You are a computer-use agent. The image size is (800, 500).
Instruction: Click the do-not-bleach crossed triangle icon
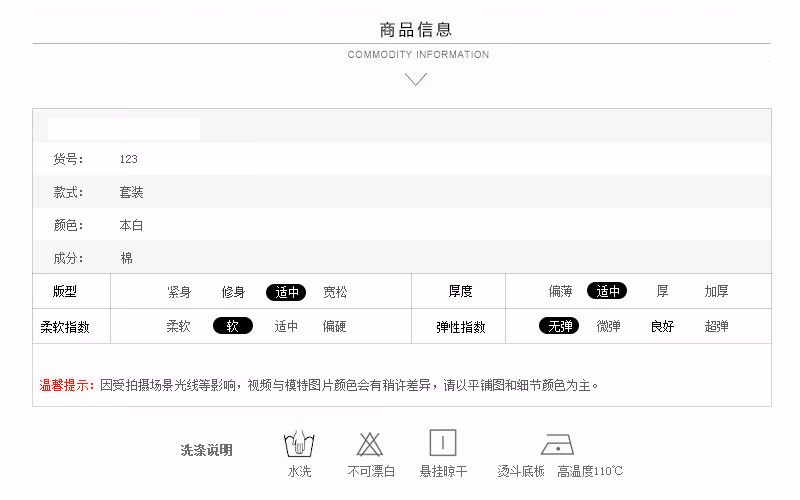point(371,443)
